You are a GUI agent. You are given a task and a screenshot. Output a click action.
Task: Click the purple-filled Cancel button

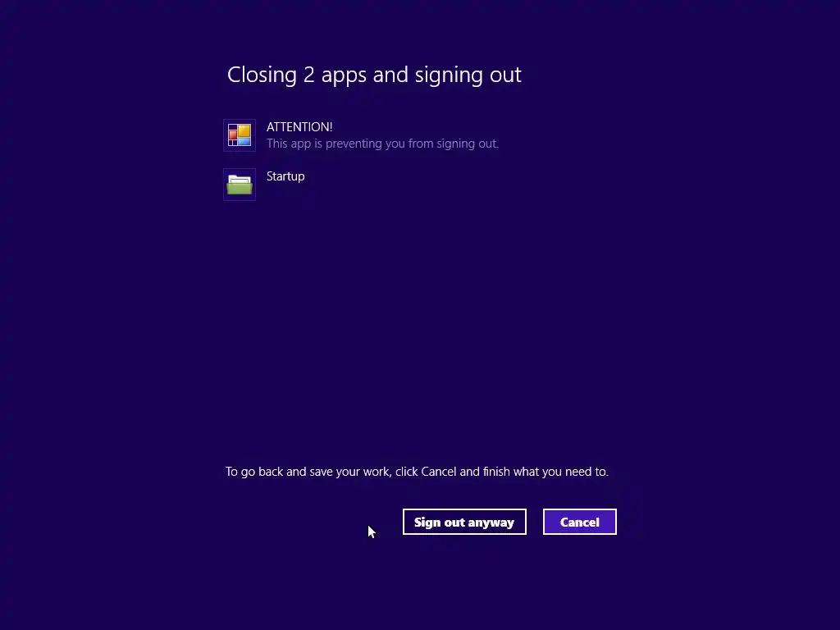pyautogui.click(x=580, y=522)
